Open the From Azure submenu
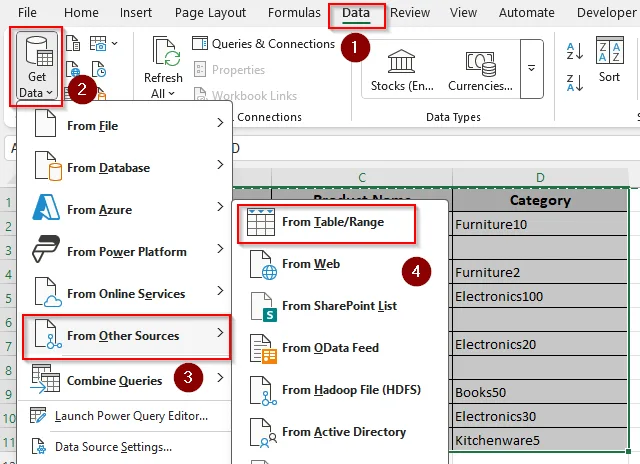Screen dimensions: 640x464 click(x=125, y=208)
